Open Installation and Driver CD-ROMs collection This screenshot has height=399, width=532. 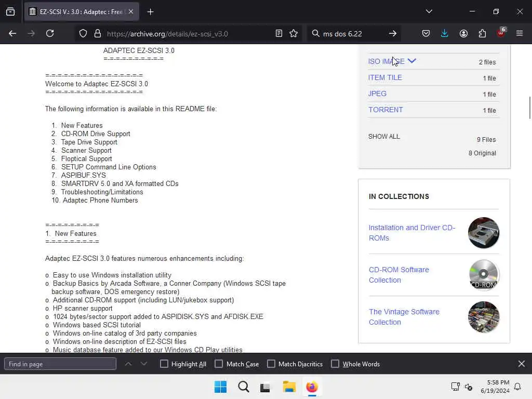(412, 233)
